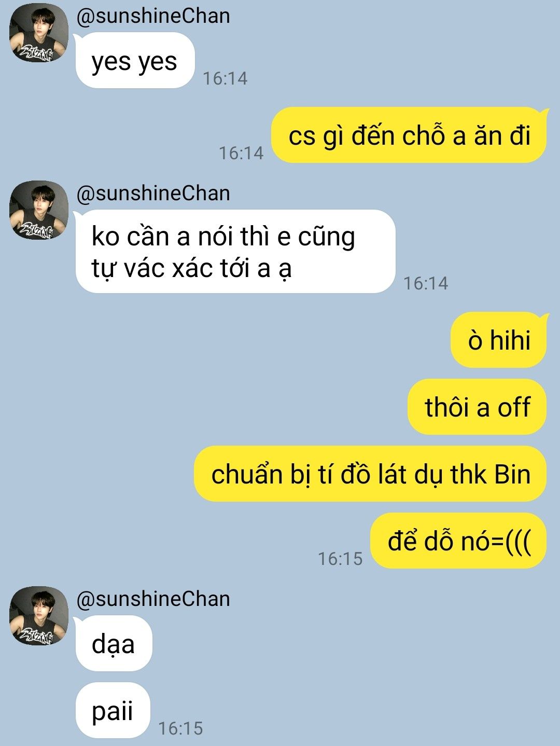The width and height of the screenshot is (560, 746).
Task: Tap the 16:15 timestamp beside "để dỗ nó"
Action: tap(340, 559)
